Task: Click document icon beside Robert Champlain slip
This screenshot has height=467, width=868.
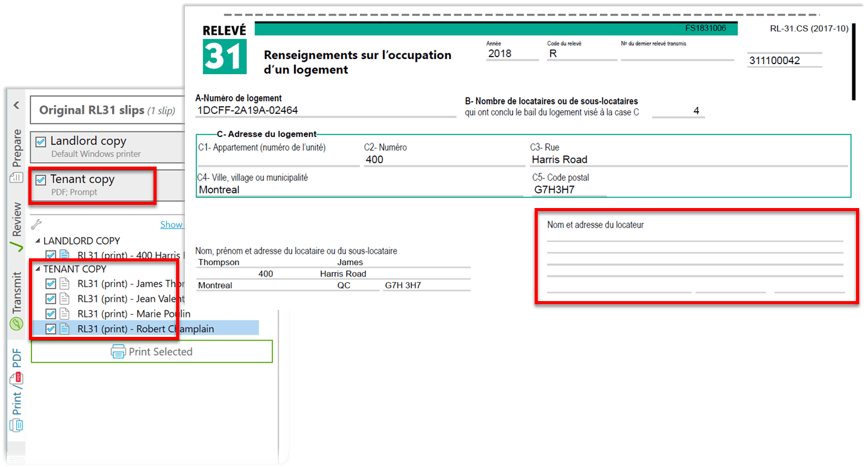Action: (x=64, y=329)
